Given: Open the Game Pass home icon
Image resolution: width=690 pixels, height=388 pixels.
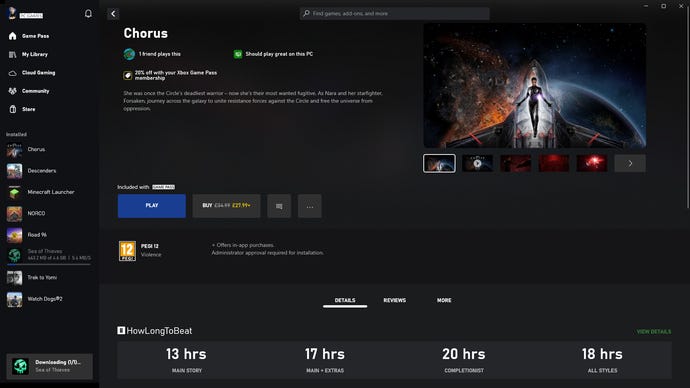Looking at the screenshot, I should (x=12, y=36).
